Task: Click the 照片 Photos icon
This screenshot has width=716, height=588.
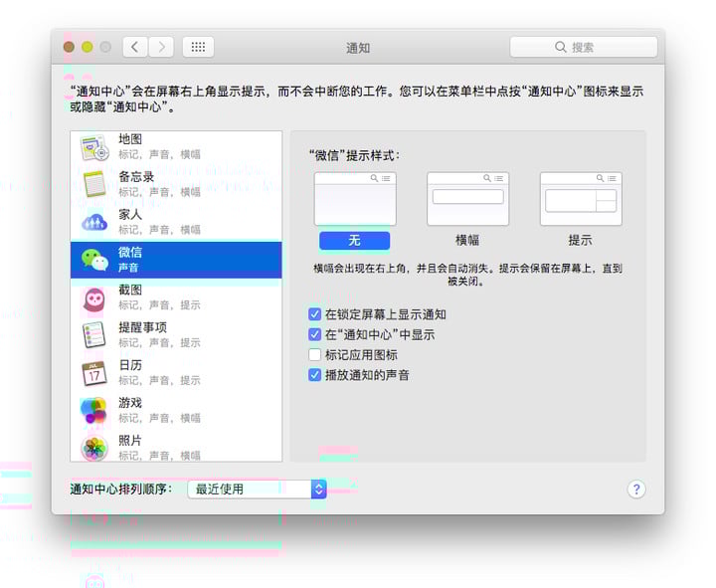Action: click(94, 448)
